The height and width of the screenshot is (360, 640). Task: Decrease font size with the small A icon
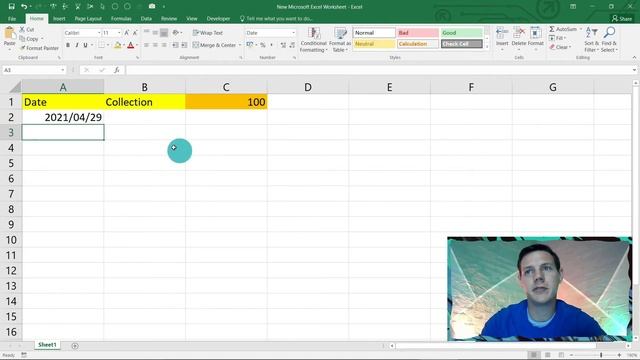135,33
